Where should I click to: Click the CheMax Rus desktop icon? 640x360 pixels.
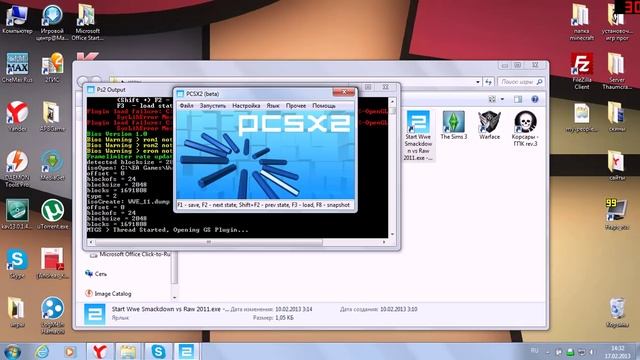[17, 68]
